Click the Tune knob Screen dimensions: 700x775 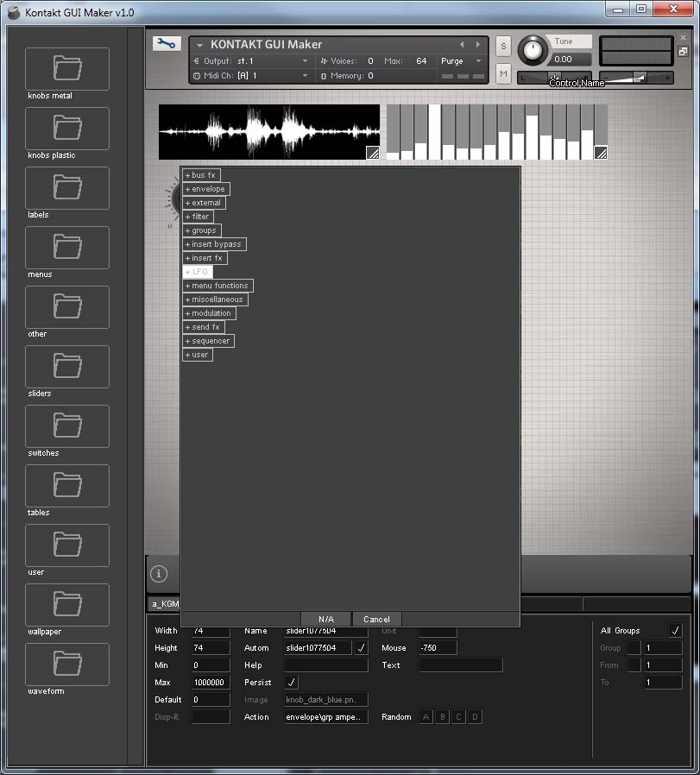coord(533,50)
